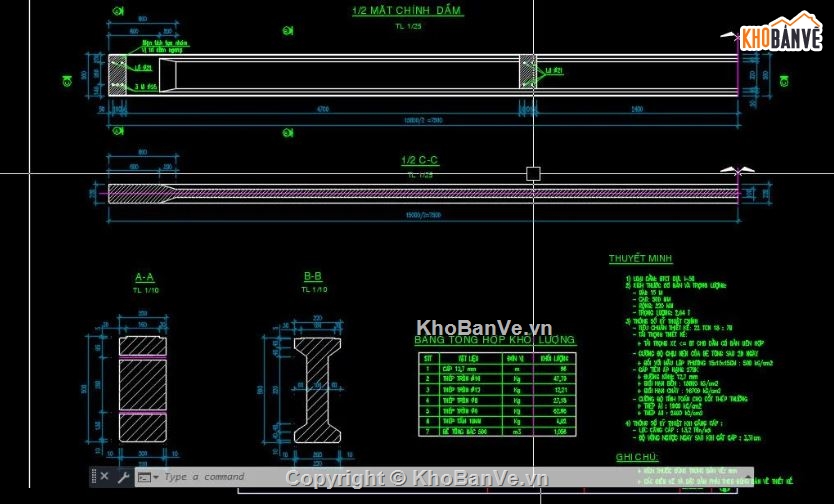
Task: Select the '1/2 MẶT CHÍNH DẦM' title text
Action: (407, 10)
